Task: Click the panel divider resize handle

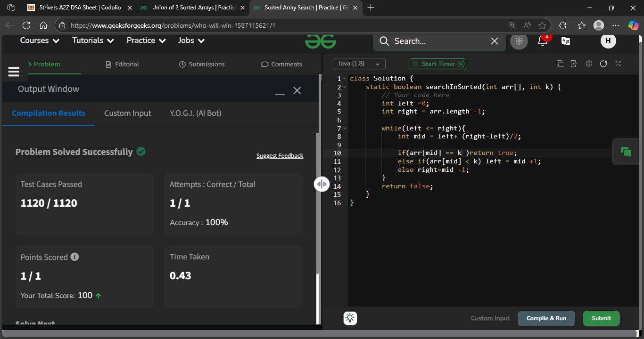Action: click(322, 184)
